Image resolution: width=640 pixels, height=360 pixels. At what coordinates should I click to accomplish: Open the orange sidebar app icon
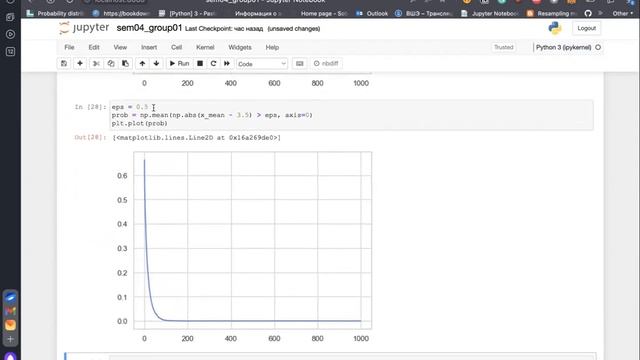tap(11, 325)
